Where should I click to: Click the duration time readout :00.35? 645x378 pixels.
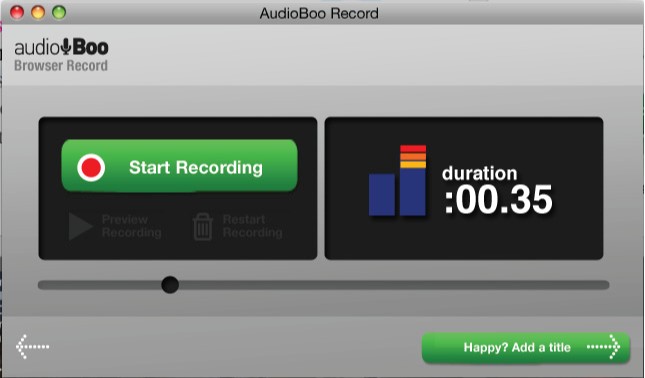(498, 199)
